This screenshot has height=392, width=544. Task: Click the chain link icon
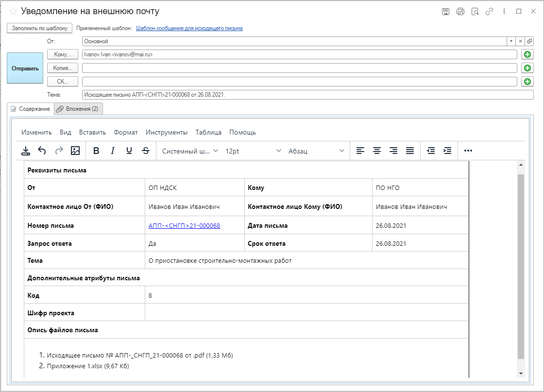click(489, 12)
